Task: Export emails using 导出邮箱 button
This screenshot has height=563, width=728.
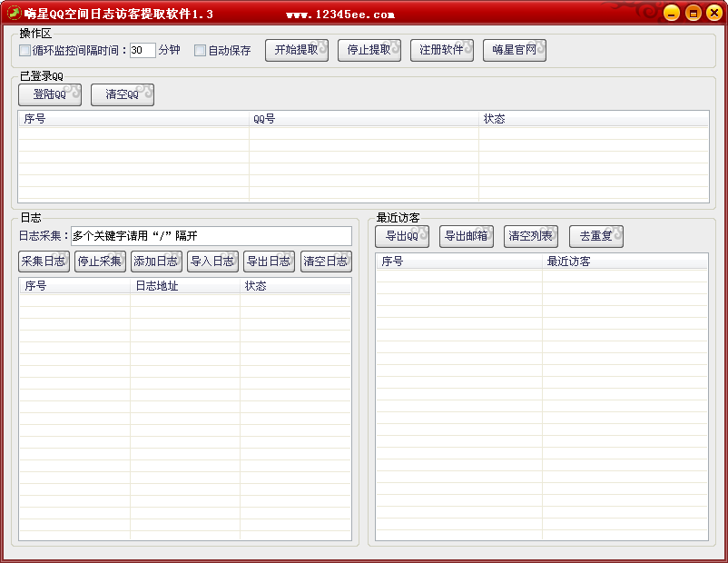Action: point(467,236)
